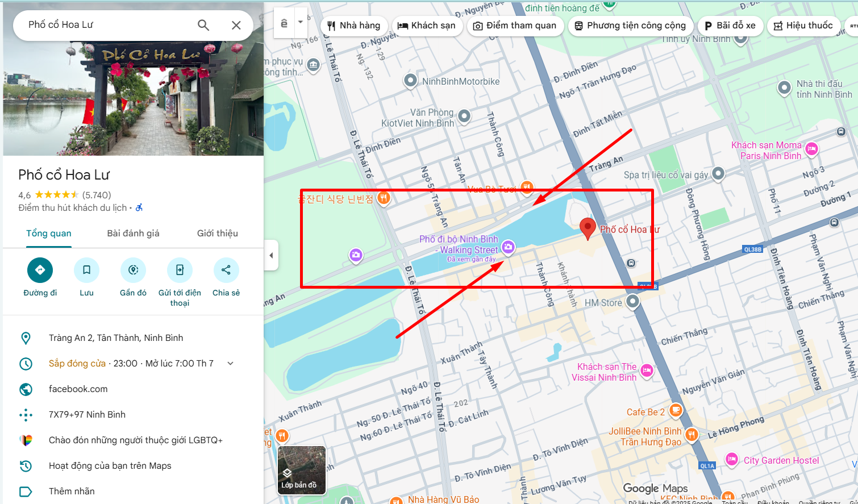
Task: Send to phone via Gửi tới điện thoại
Action: (x=180, y=270)
